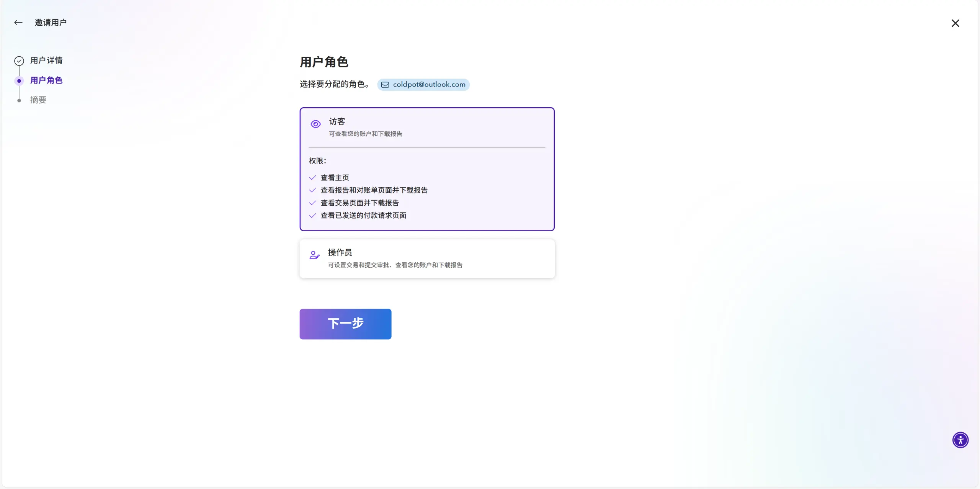Screen dimensions: 980x489
Task: Click the 可查看您的账户和下载报告 description
Action: click(366, 134)
